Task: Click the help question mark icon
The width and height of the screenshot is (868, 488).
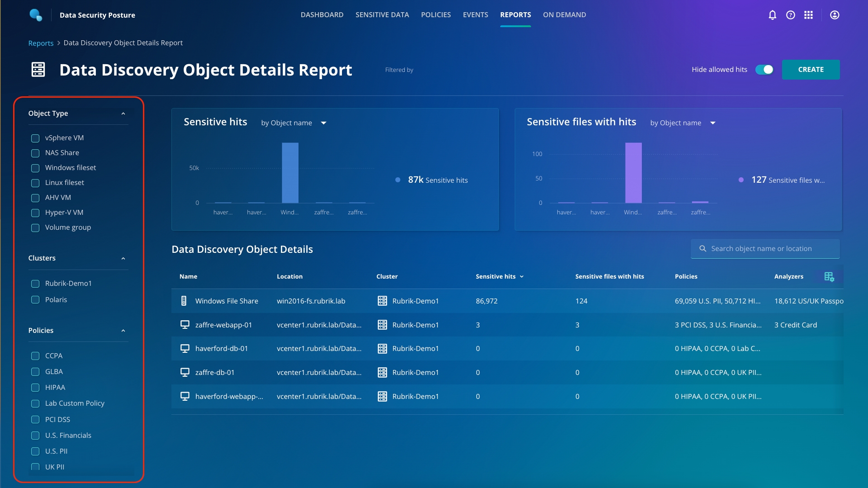Action: [x=790, y=15]
